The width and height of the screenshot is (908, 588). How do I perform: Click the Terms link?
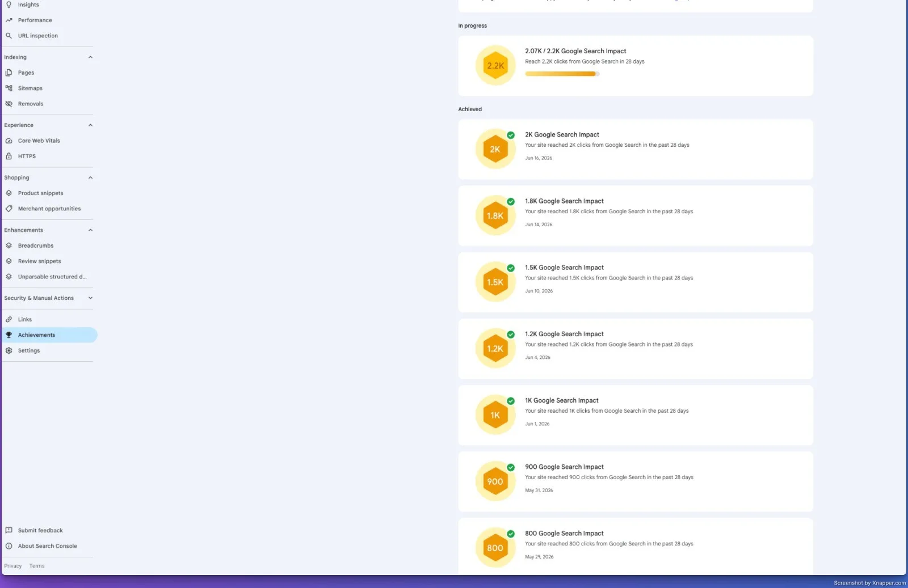click(x=37, y=566)
